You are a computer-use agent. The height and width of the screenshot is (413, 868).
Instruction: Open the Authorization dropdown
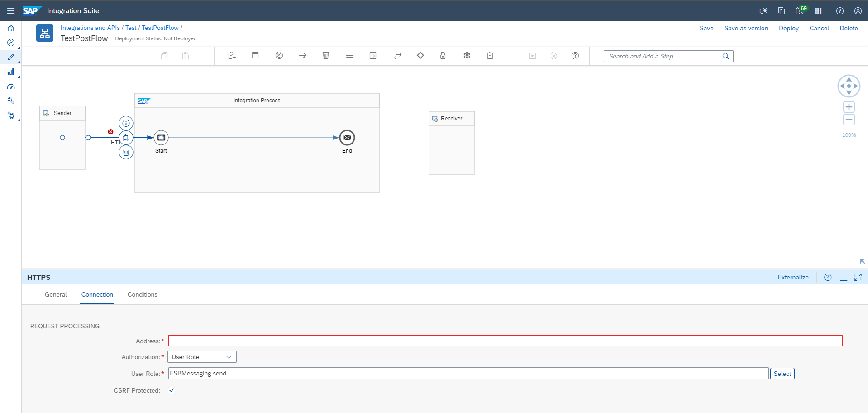pyautogui.click(x=202, y=357)
